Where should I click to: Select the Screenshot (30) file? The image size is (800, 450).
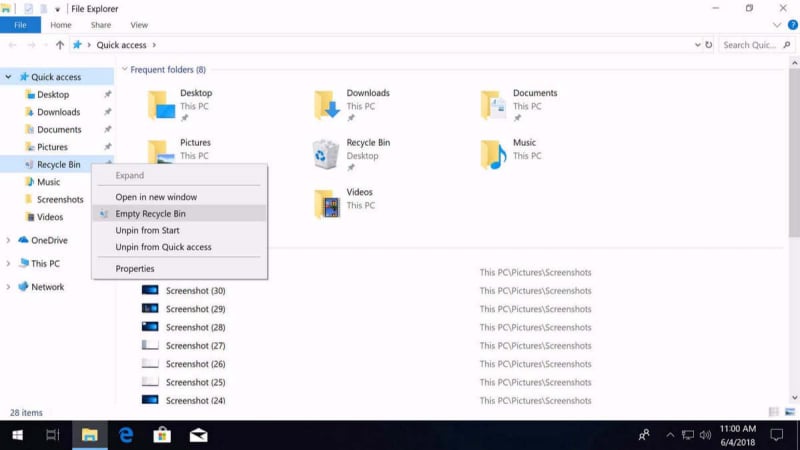click(x=195, y=290)
